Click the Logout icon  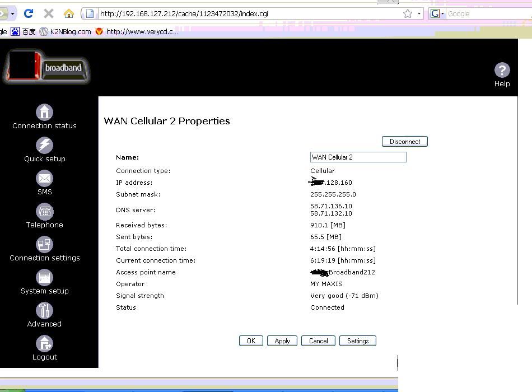click(44, 344)
